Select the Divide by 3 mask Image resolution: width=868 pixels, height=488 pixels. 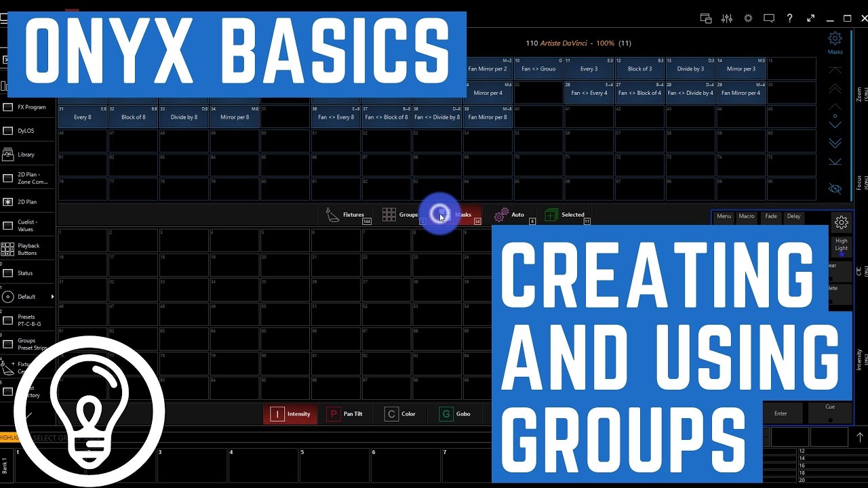point(690,68)
